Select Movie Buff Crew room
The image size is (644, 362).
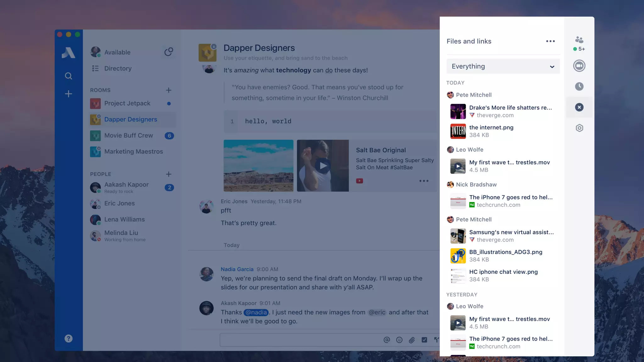coord(129,135)
